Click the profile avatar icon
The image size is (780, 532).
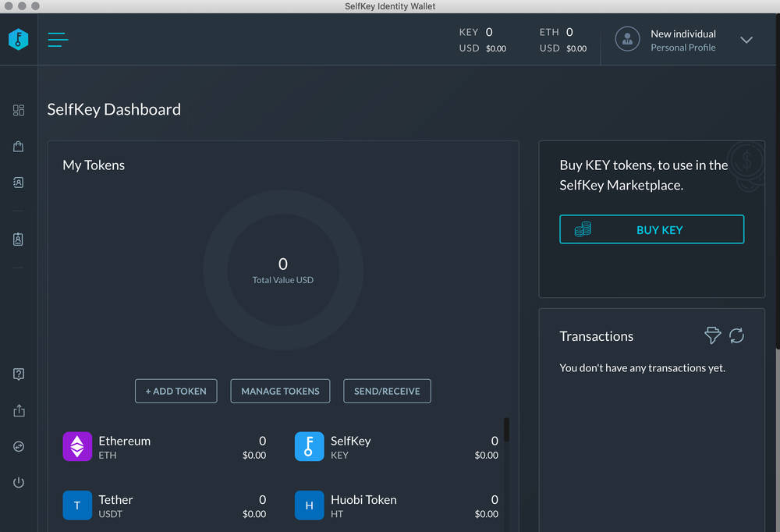click(x=627, y=39)
